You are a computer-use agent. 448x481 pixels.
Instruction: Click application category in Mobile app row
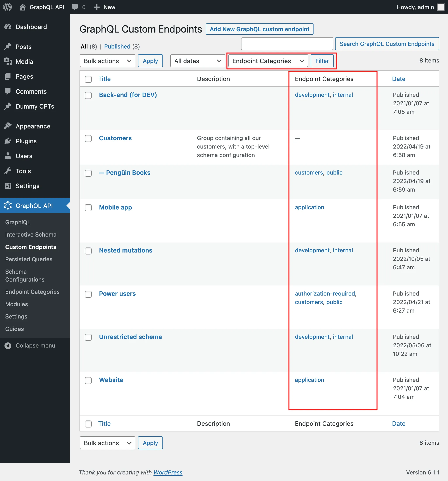(309, 207)
